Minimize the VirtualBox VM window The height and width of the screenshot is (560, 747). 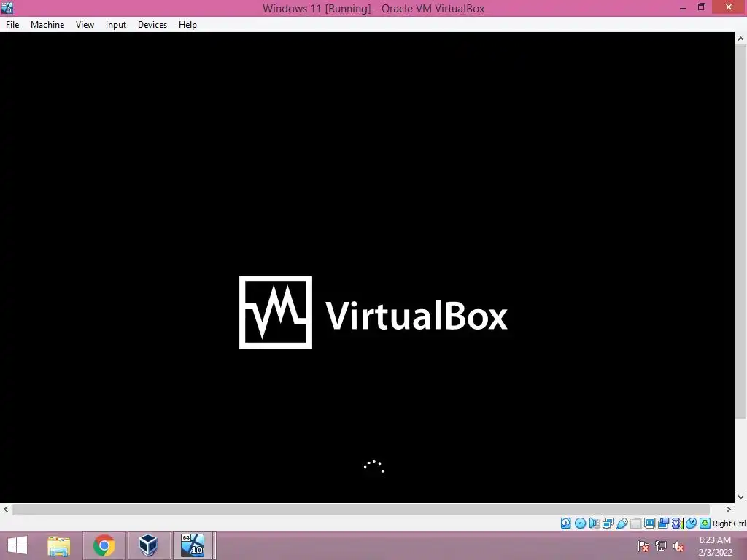(x=683, y=7)
